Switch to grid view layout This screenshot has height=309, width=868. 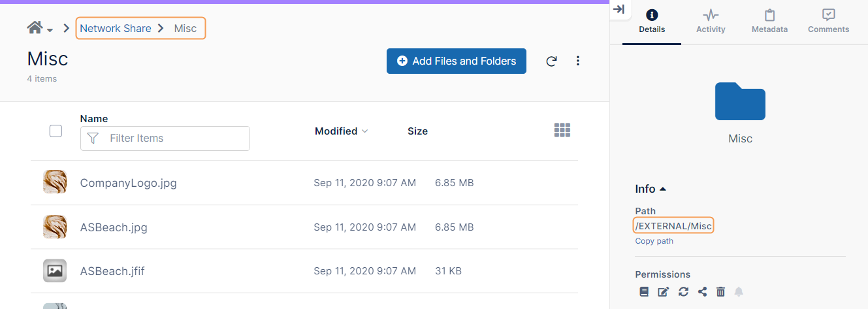(562, 131)
